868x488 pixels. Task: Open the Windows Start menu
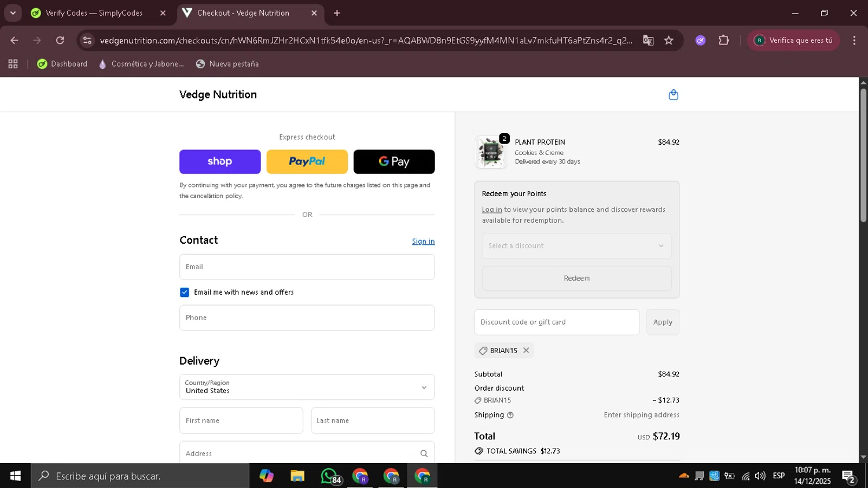(16, 476)
